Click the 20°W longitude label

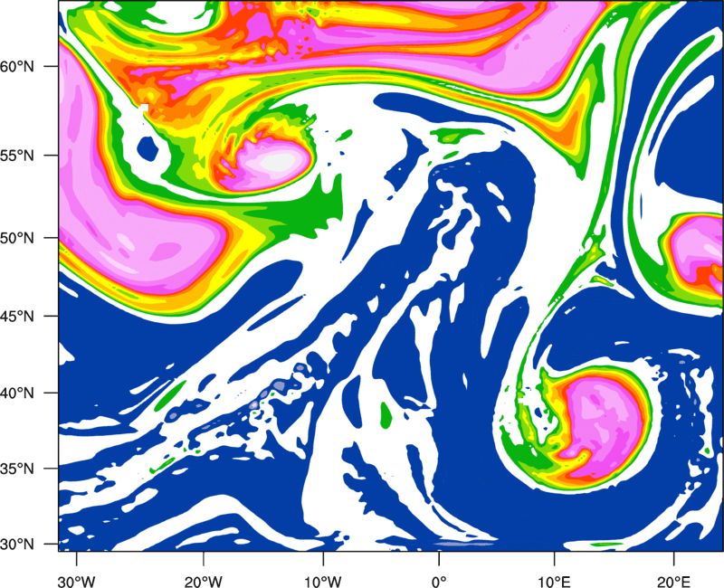coord(203,582)
